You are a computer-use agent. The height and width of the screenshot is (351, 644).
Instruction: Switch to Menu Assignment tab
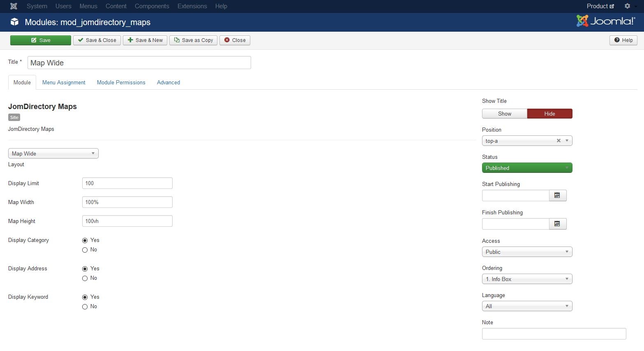(64, 82)
